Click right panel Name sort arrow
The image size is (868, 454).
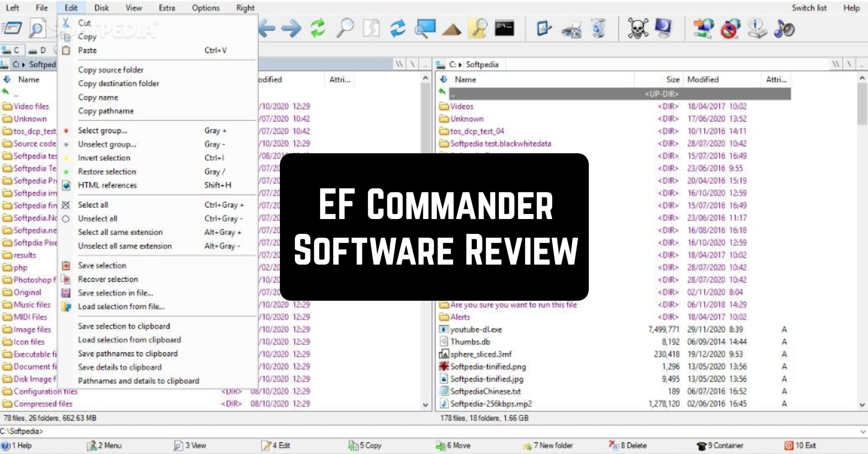444,80
